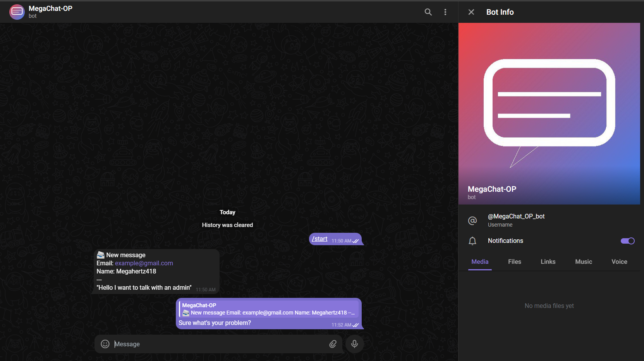Open the Links tab
644x361 pixels.
click(548, 262)
